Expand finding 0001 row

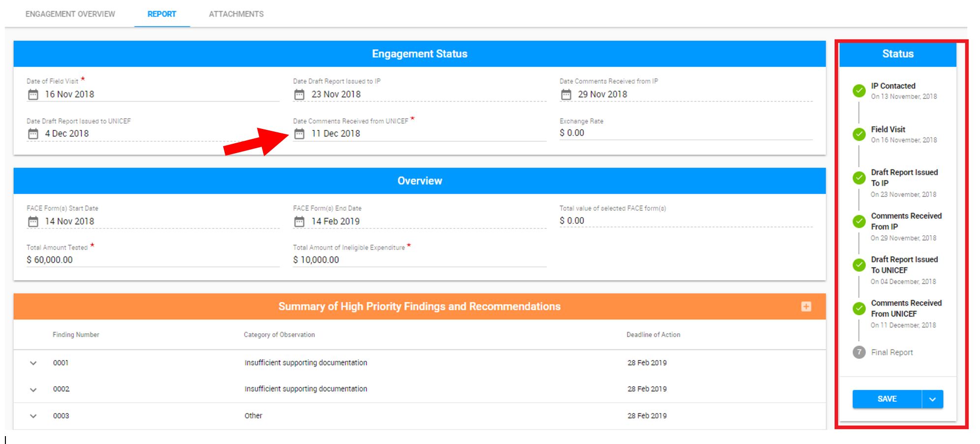(x=33, y=363)
